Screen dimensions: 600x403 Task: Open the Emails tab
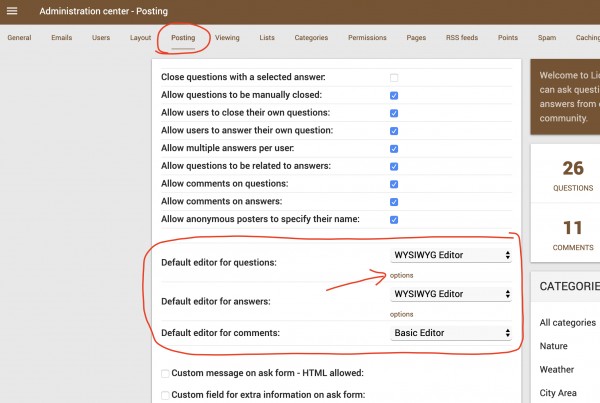pyautogui.click(x=61, y=38)
